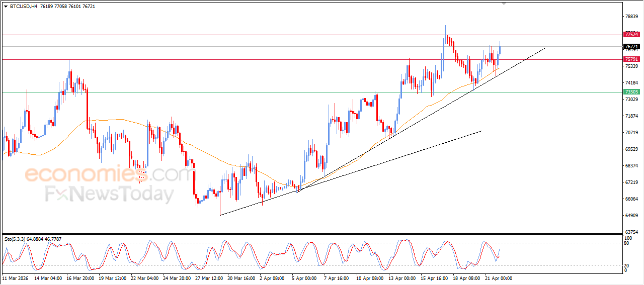Select the red 77524 price level label

[x=631, y=35]
